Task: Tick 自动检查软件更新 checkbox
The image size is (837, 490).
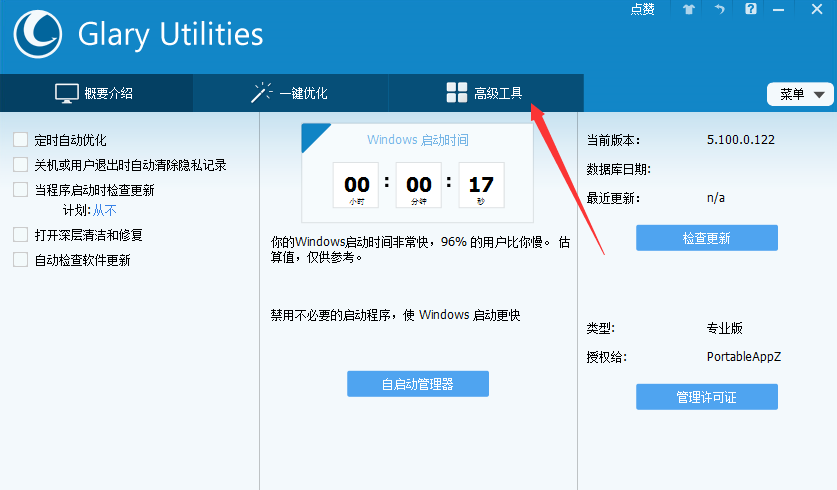Action: (x=20, y=259)
